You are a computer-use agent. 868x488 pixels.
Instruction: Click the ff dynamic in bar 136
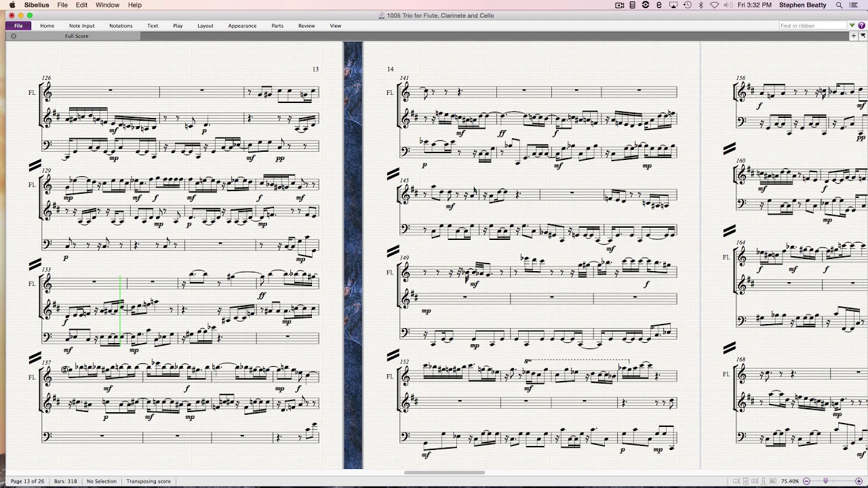(x=262, y=296)
